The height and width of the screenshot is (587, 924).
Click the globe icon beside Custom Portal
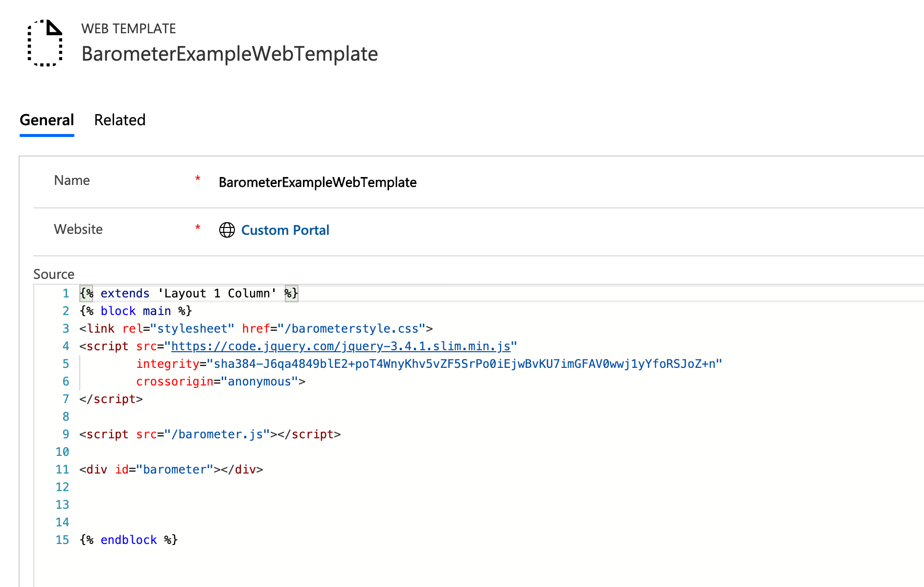tap(227, 230)
